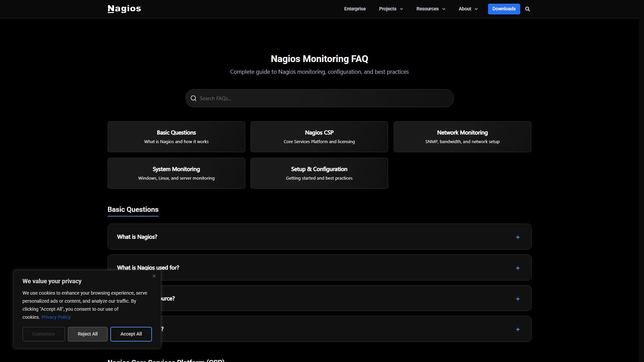Expand 'What is Nagios used for?' plus icon

tap(518, 268)
